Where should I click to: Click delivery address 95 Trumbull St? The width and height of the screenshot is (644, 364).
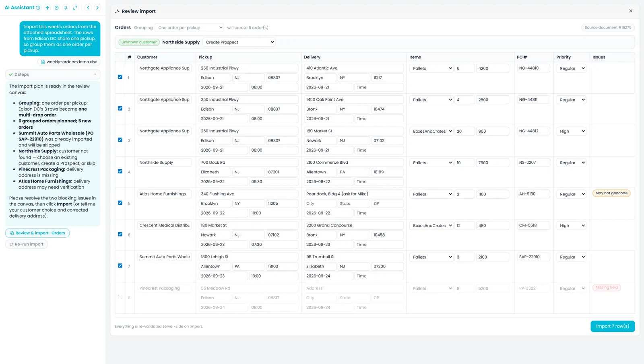click(x=354, y=257)
